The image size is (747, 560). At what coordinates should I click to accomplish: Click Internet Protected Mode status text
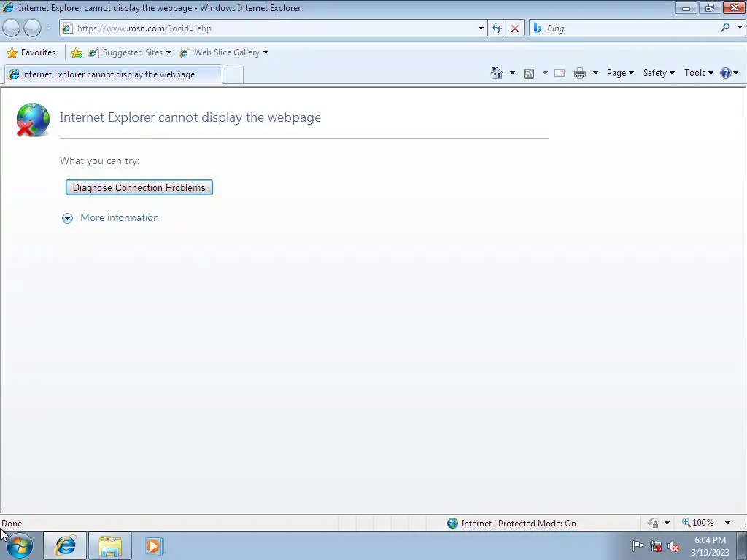[519, 524]
